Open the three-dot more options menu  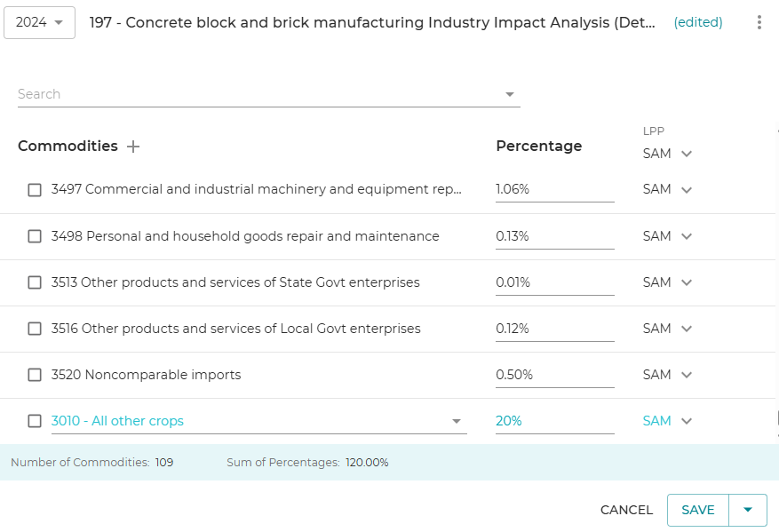click(x=759, y=22)
